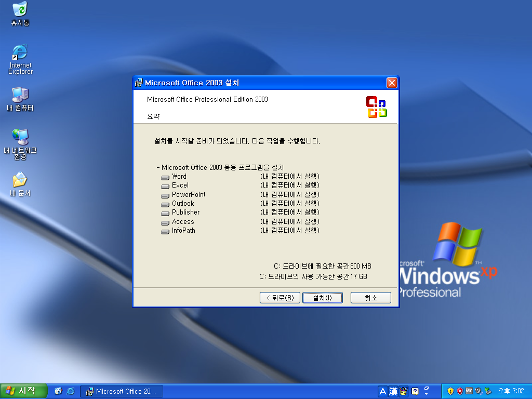Select the 내 문서 desktop icon
The image size is (532, 399).
click(x=20, y=184)
